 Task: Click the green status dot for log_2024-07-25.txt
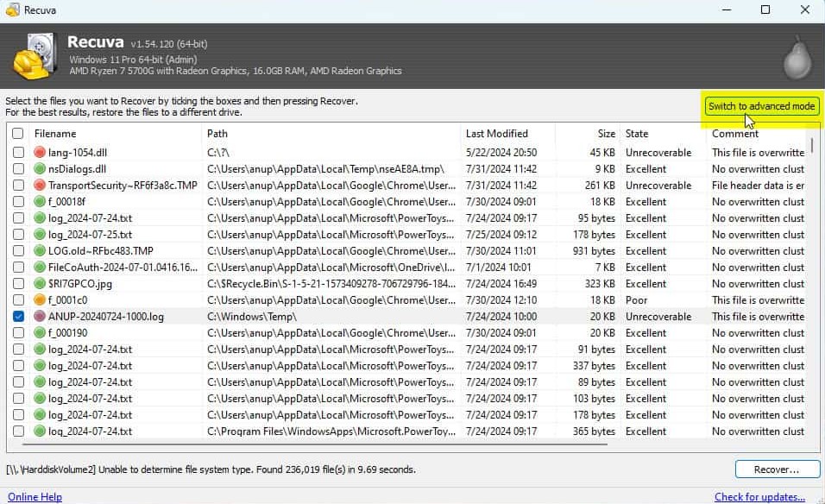tap(40, 234)
